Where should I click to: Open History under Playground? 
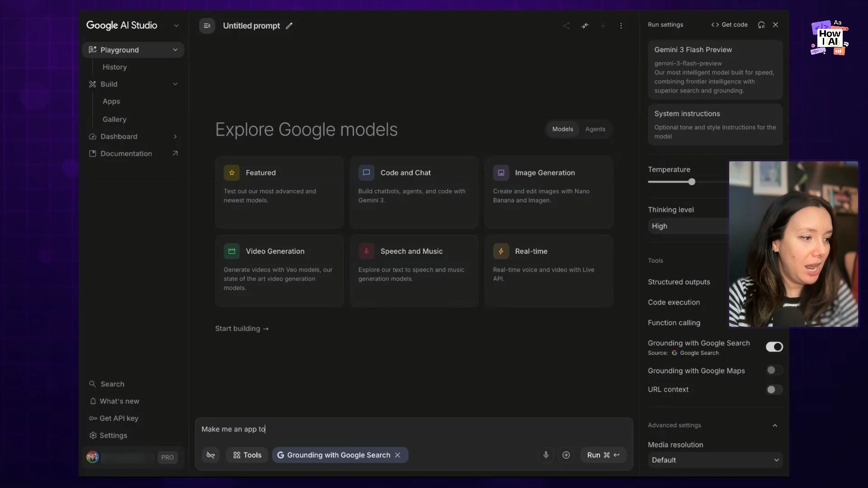[x=114, y=67]
